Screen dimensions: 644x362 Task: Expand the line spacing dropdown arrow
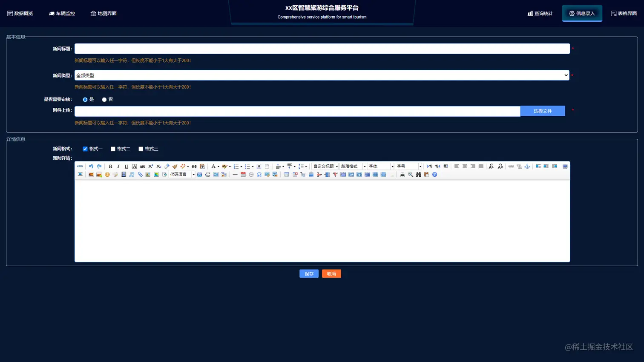(x=306, y=167)
